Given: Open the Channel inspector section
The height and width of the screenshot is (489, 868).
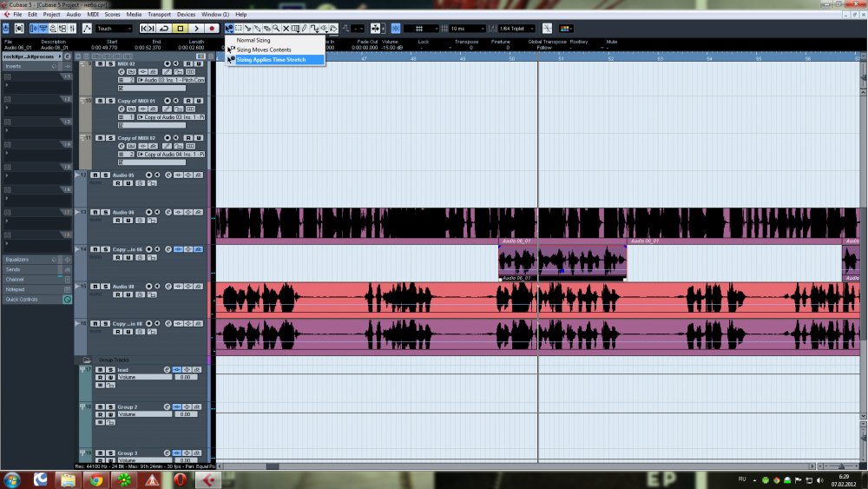Looking at the screenshot, I should 36,279.
